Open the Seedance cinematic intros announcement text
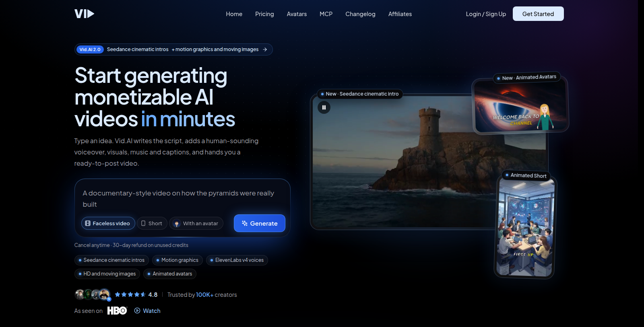 [138, 49]
